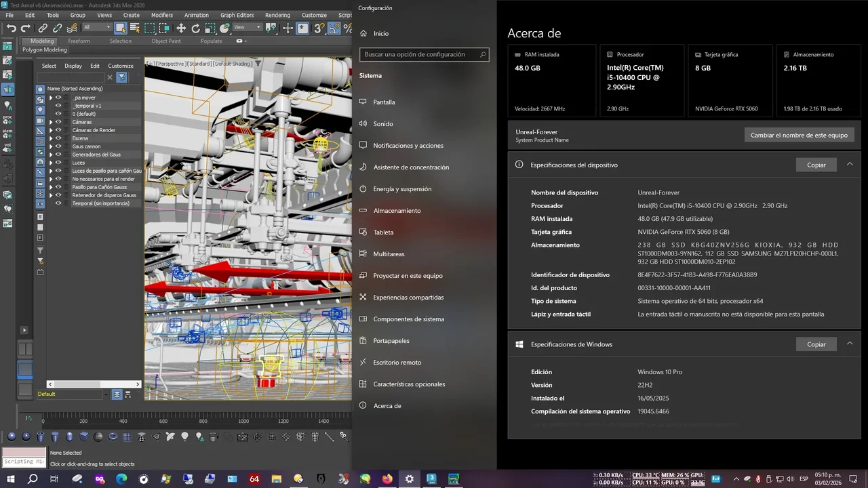Open the Modifiers menu in 3ds Max
Viewport: 868px width, 488px height.
(162, 15)
